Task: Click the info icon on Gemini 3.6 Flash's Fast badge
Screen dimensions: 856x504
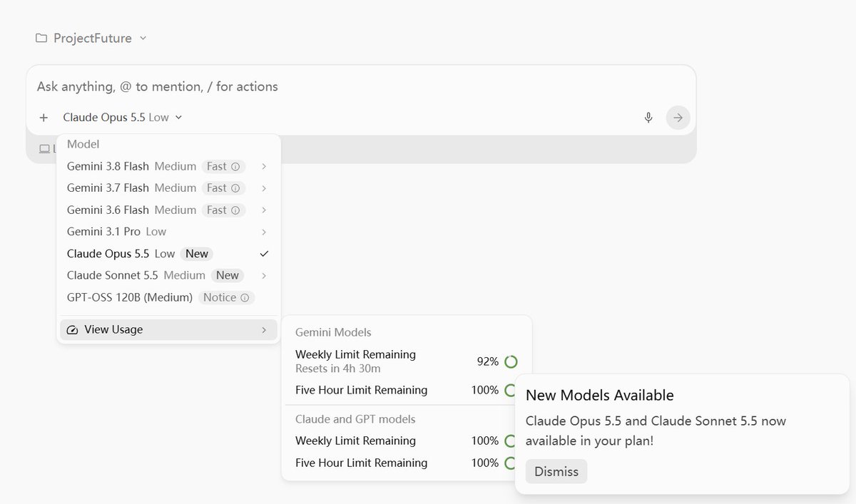Action: click(235, 210)
